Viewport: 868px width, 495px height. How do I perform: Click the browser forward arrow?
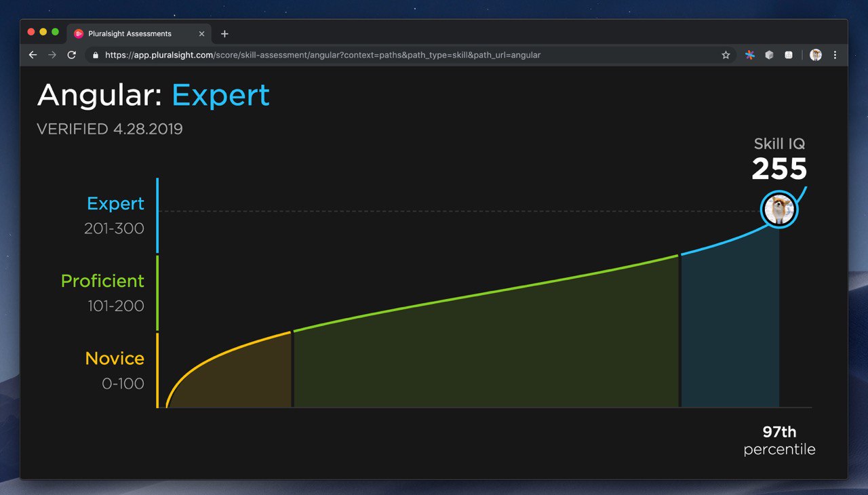tap(52, 55)
